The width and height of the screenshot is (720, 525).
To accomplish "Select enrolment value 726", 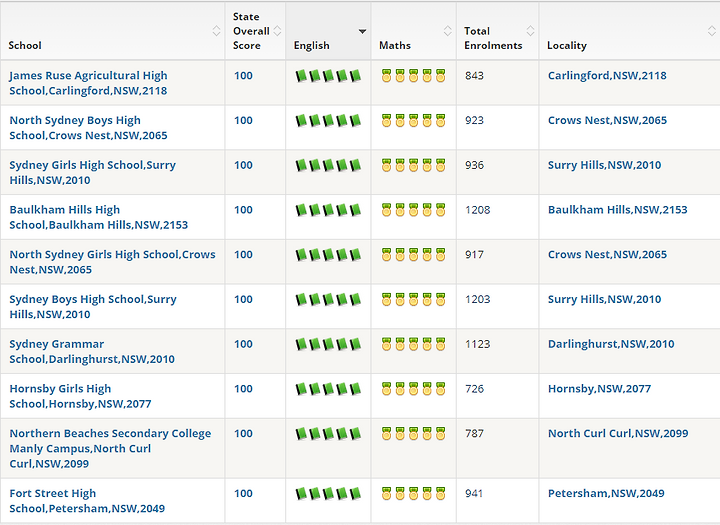I will click(474, 389).
